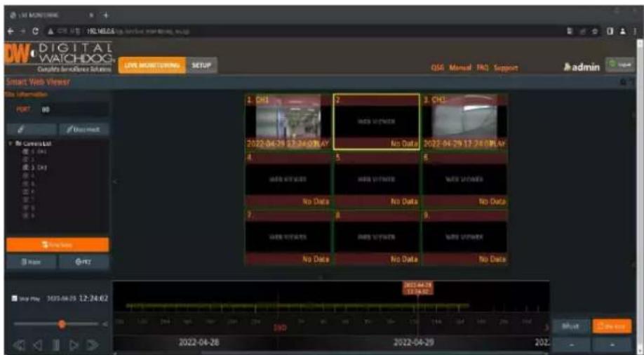Select camera 3 CH3 in Camera List

tap(36, 167)
